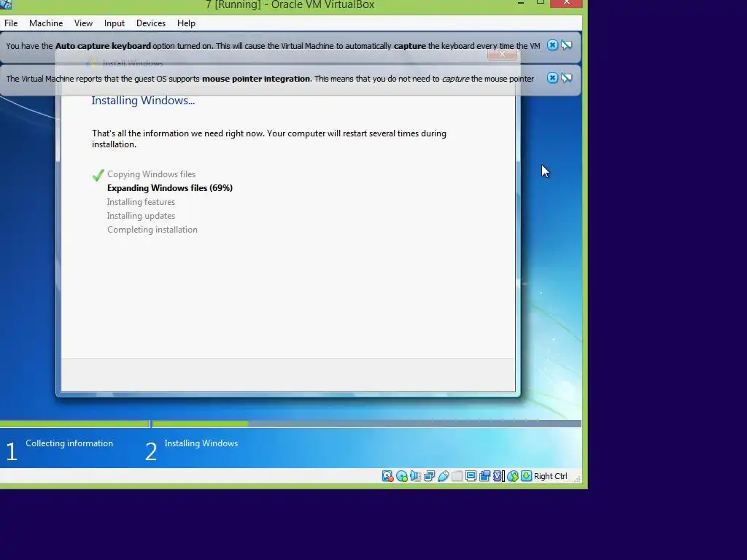Screen dimensions: 747x560
Task: Close the Install Windows dialog
Action: (x=502, y=54)
